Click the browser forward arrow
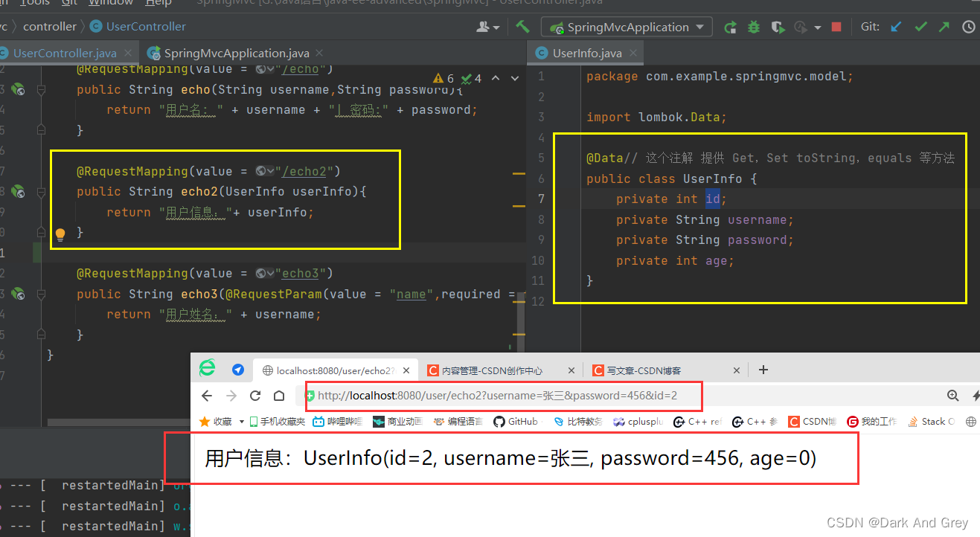 tap(231, 396)
